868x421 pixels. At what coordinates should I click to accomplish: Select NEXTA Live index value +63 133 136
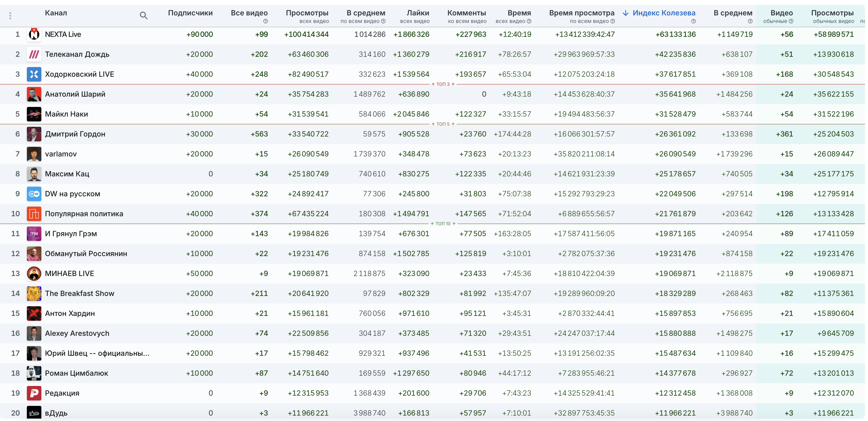tap(675, 34)
